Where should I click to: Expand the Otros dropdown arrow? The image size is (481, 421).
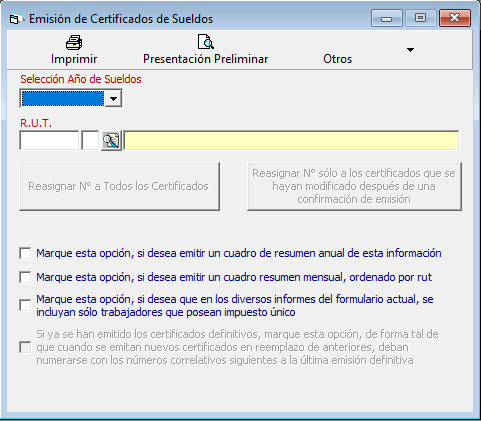(x=410, y=50)
